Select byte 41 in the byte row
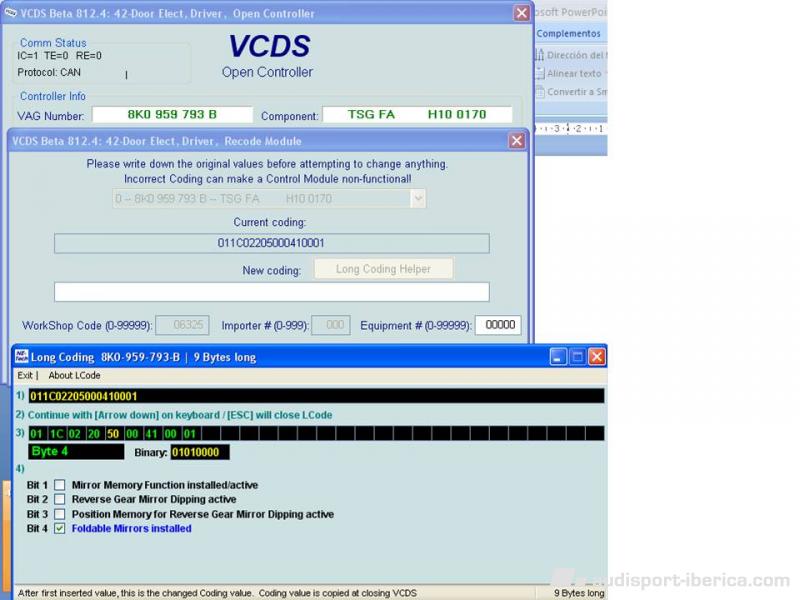Viewport: 800px width, 600px height. tap(152, 434)
